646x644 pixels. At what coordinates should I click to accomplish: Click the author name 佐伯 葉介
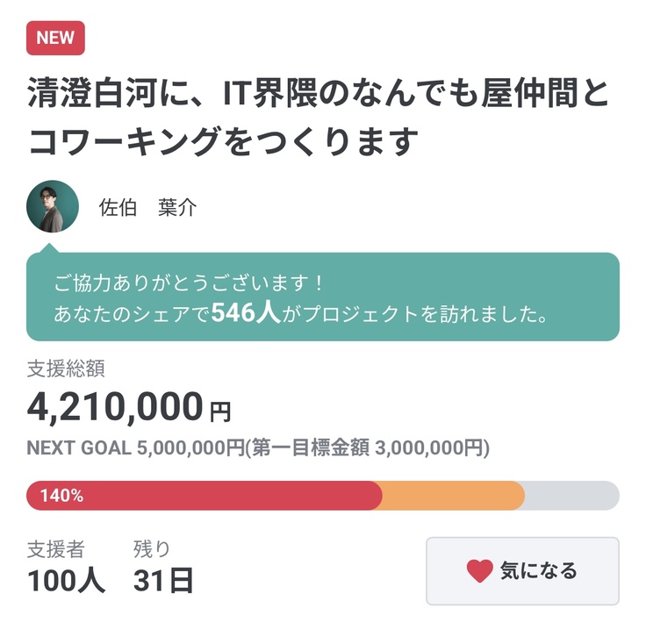tap(147, 208)
